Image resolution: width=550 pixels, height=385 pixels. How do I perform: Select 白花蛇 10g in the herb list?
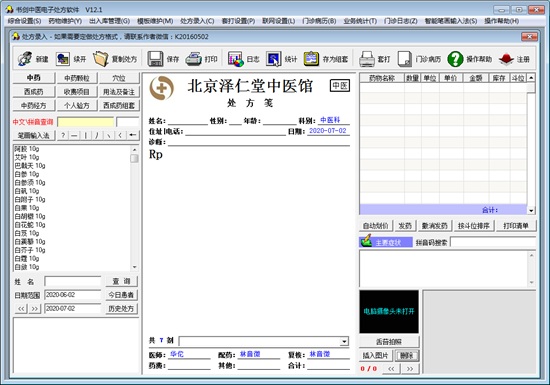(x=30, y=224)
